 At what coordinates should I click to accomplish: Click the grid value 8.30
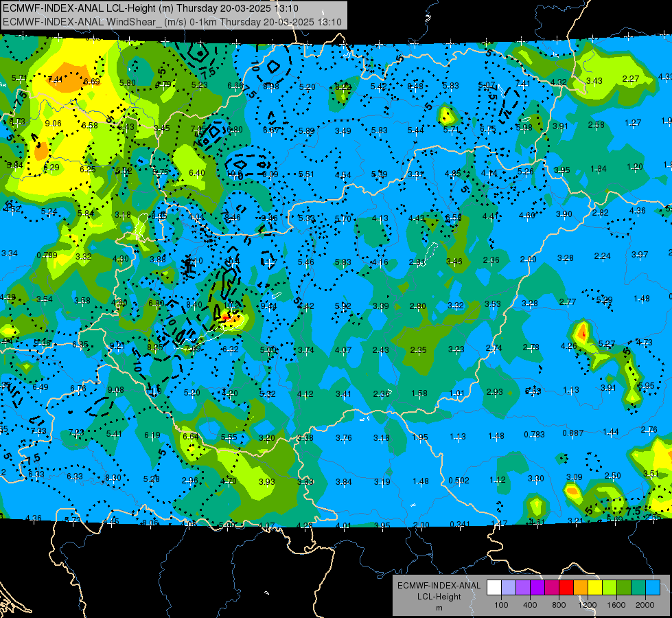pyautogui.click(x=113, y=478)
